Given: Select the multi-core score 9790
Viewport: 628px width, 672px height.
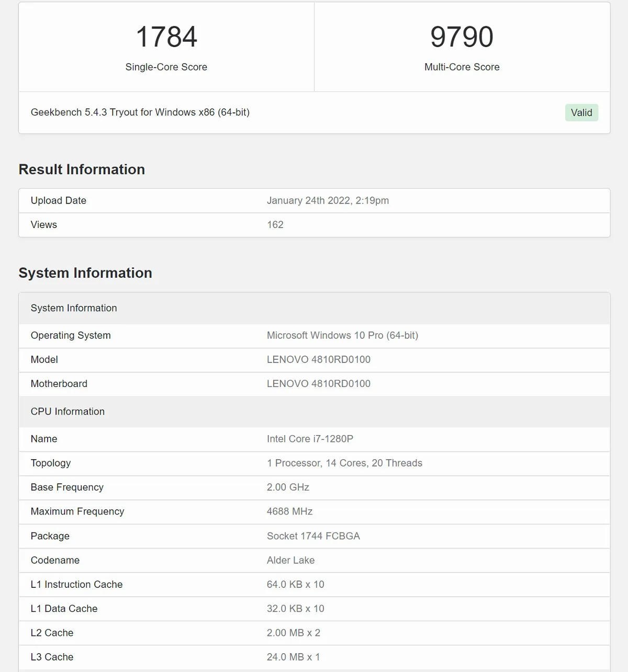Looking at the screenshot, I should point(462,37).
